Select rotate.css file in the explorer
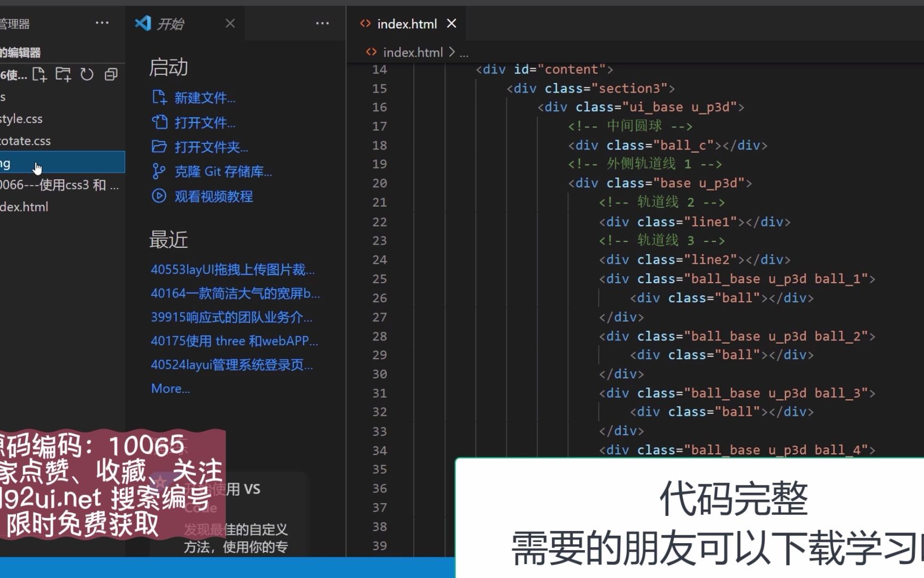This screenshot has width=924, height=578. [x=63, y=141]
